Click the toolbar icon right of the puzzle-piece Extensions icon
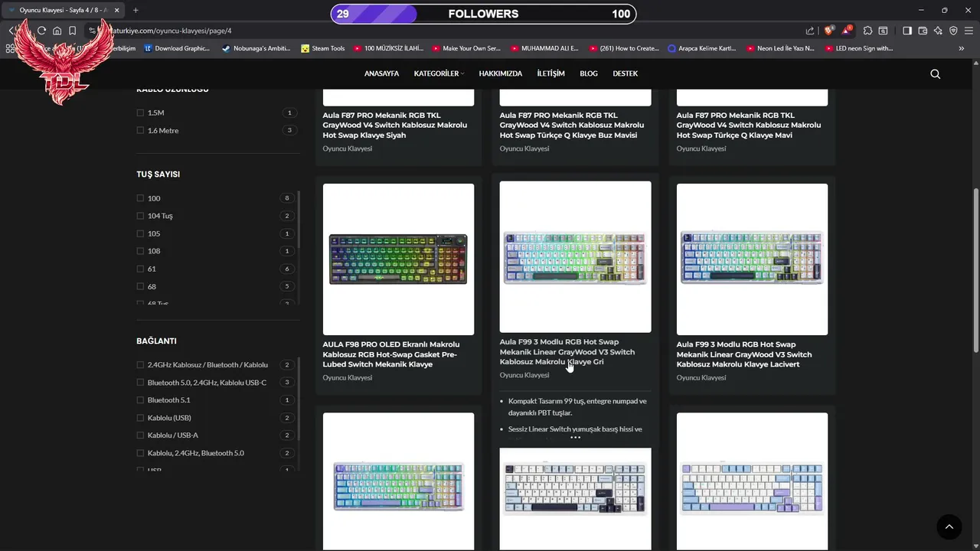This screenshot has height=551, width=980. (x=883, y=31)
